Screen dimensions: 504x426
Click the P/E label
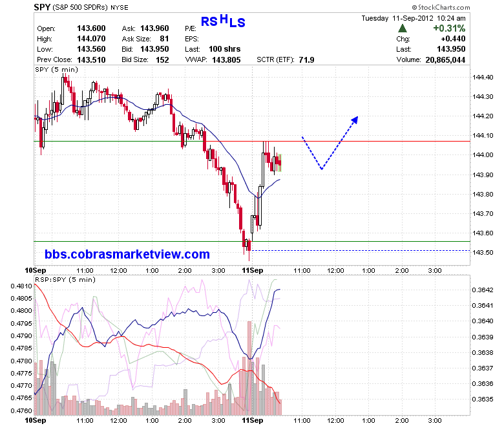191,28
